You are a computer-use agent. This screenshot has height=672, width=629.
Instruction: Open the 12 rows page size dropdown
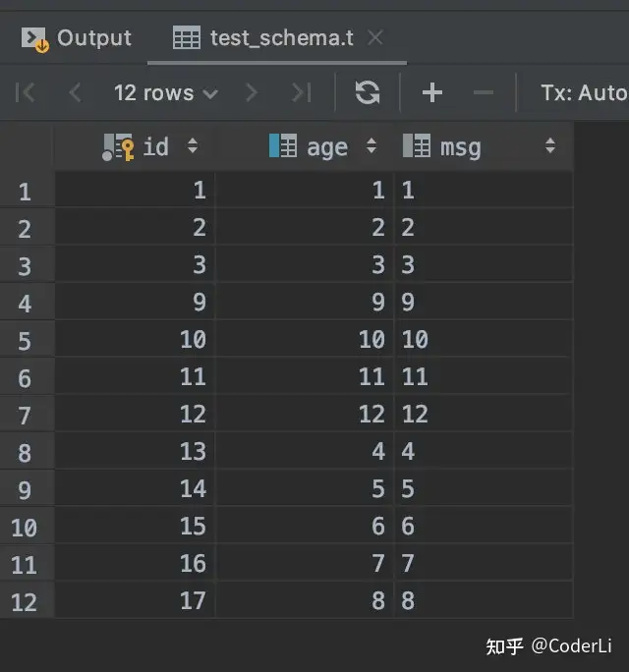[165, 93]
